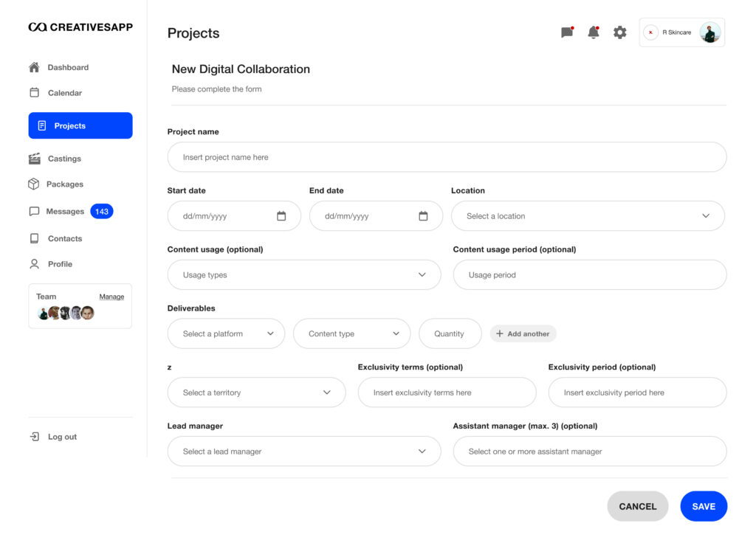Click the 'Deliverables' label
The width and height of the screenshot is (756, 540).
pyautogui.click(x=191, y=308)
